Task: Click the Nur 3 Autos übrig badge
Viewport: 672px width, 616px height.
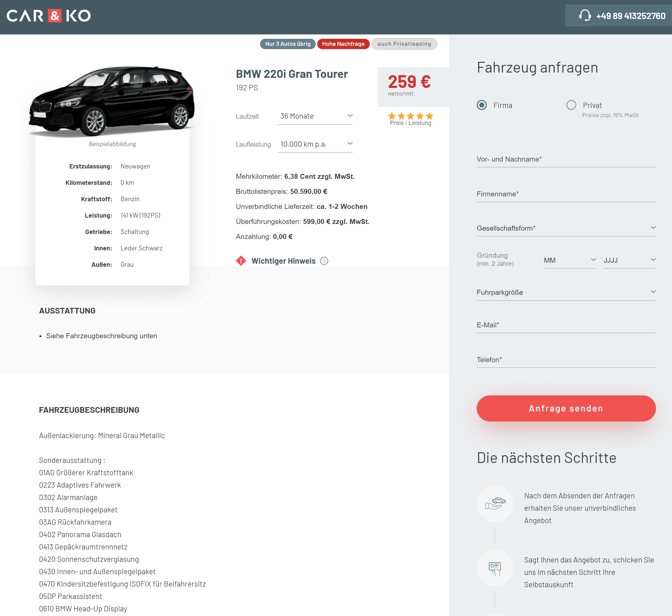Action: point(288,44)
